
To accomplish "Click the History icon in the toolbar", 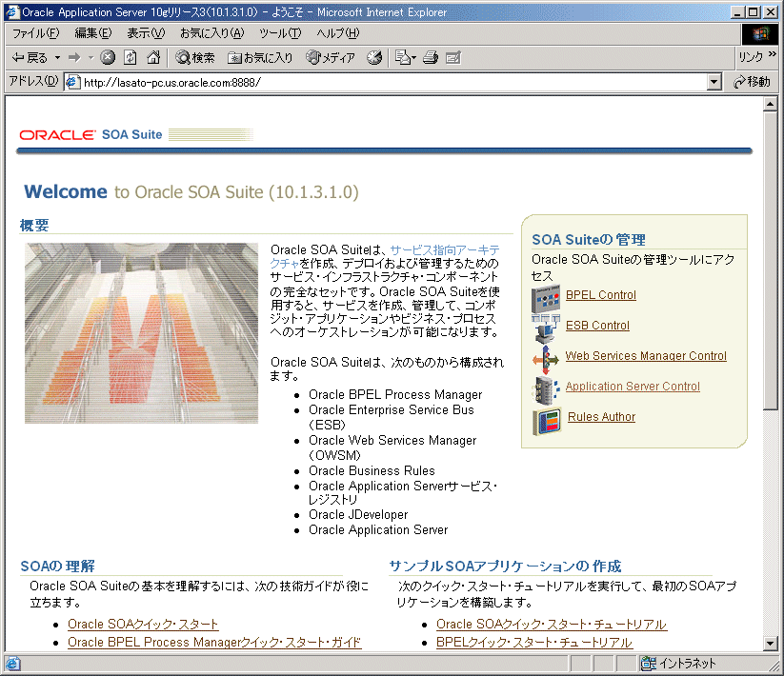I will 374,58.
